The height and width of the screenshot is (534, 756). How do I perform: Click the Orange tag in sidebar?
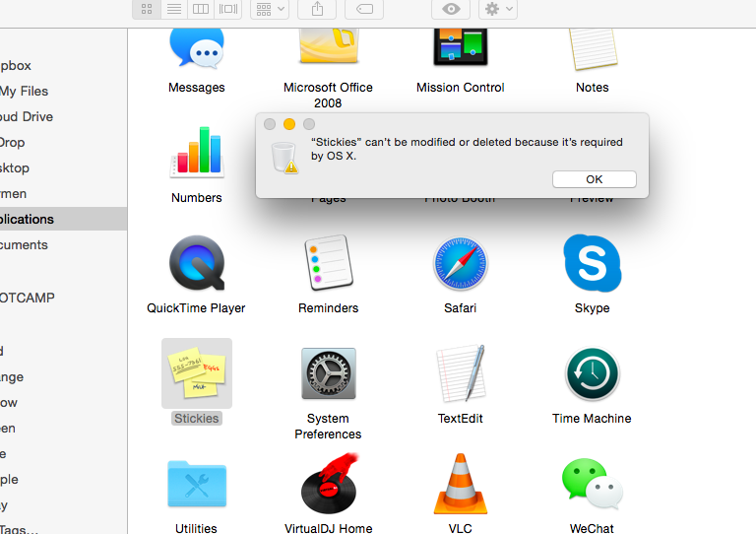(x=64, y=376)
